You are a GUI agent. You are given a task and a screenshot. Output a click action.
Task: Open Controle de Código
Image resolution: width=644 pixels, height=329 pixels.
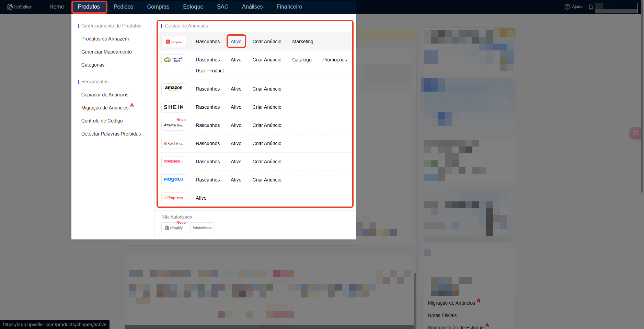(x=102, y=121)
